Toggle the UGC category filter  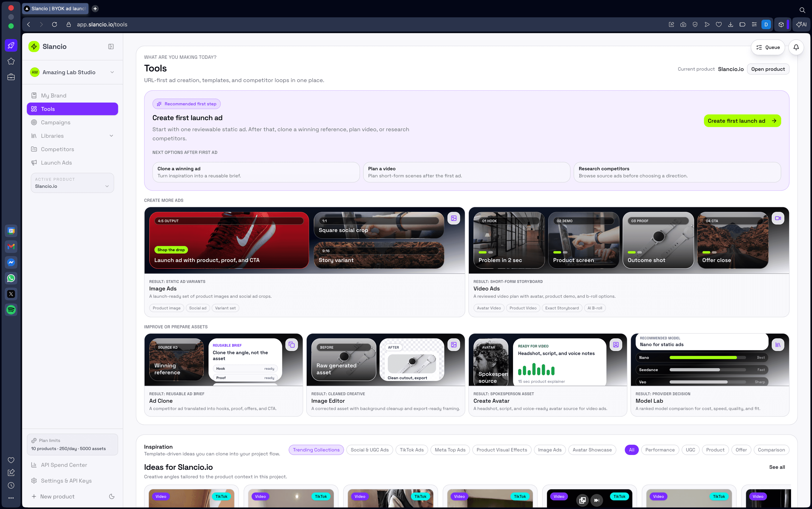point(690,450)
